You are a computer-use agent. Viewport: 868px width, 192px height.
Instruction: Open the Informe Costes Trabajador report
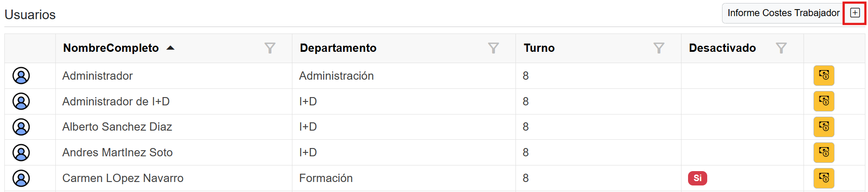pos(783,13)
